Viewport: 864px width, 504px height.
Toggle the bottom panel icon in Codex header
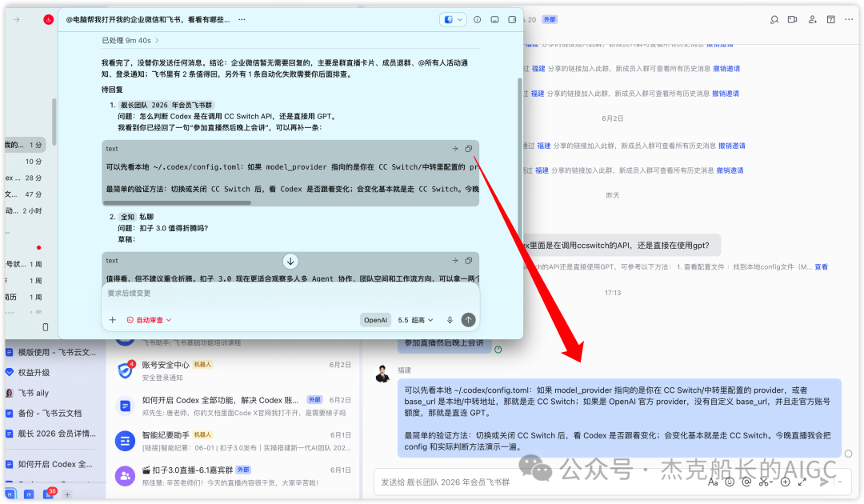(495, 19)
